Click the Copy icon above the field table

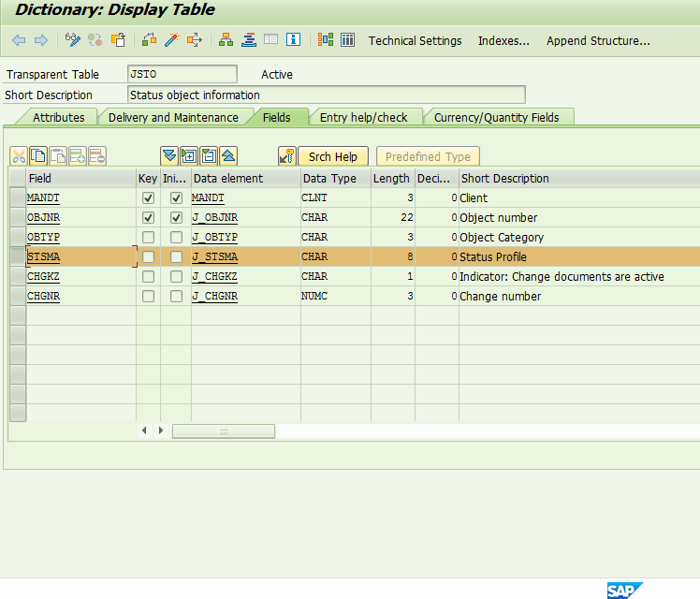click(x=38, y=156)
